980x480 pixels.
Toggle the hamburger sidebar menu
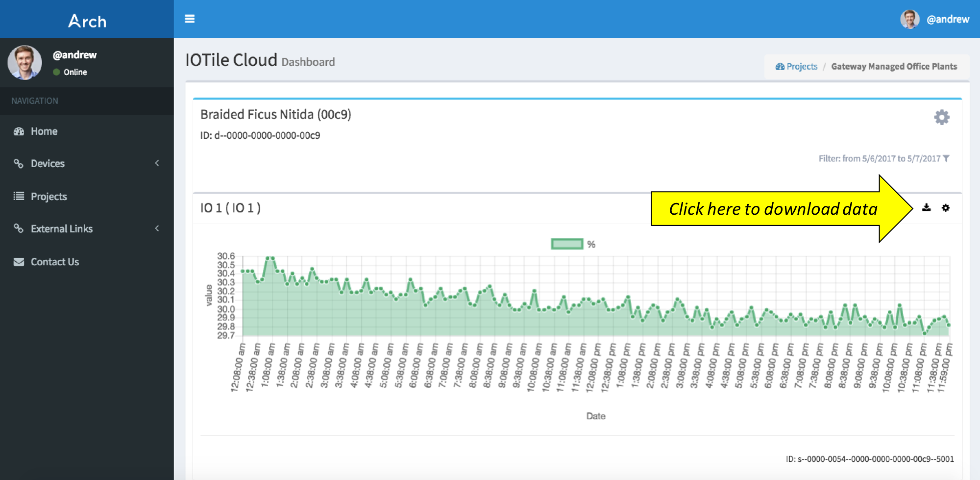click(190, 19)
